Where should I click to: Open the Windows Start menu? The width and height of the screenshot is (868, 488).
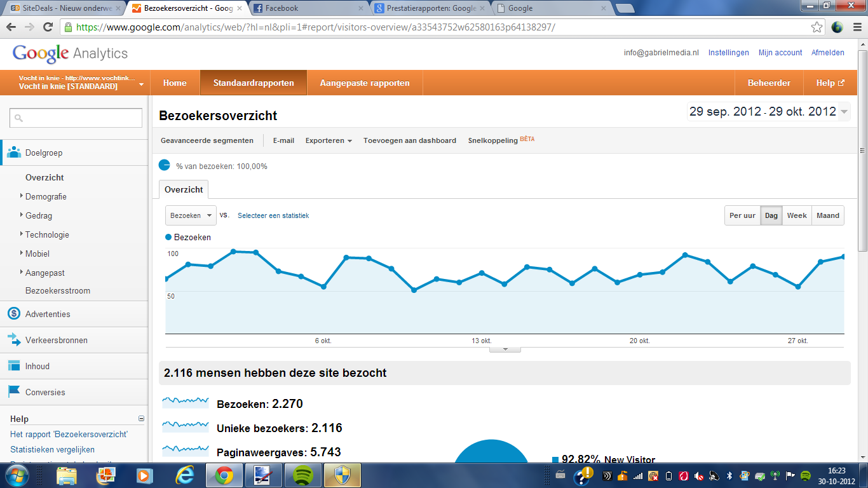pos(17,475)
